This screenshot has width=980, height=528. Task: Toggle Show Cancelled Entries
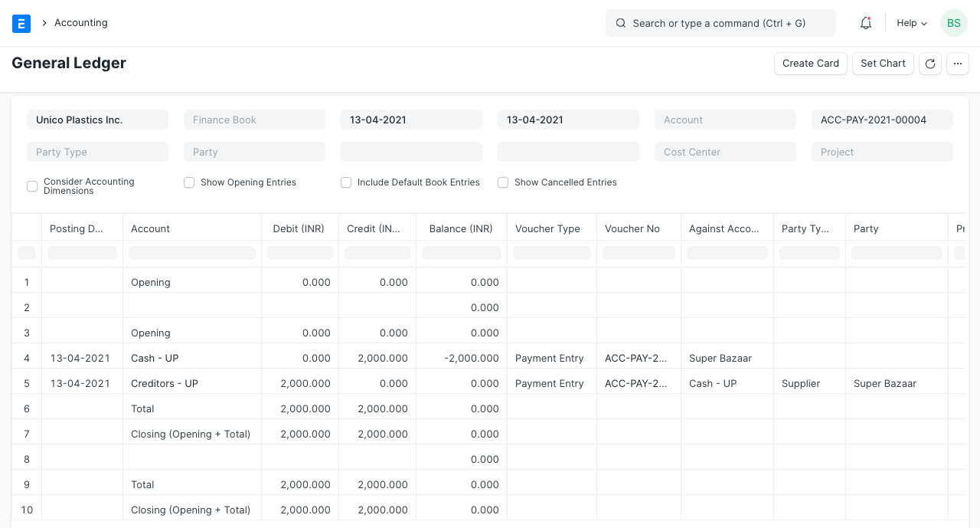[502, 182]
